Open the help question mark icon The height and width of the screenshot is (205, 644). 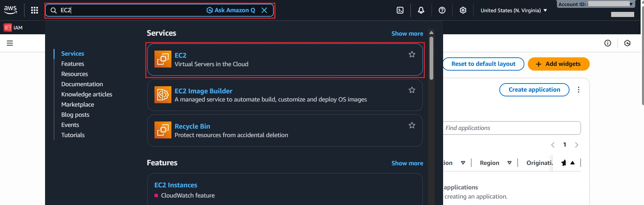point(442,10)
